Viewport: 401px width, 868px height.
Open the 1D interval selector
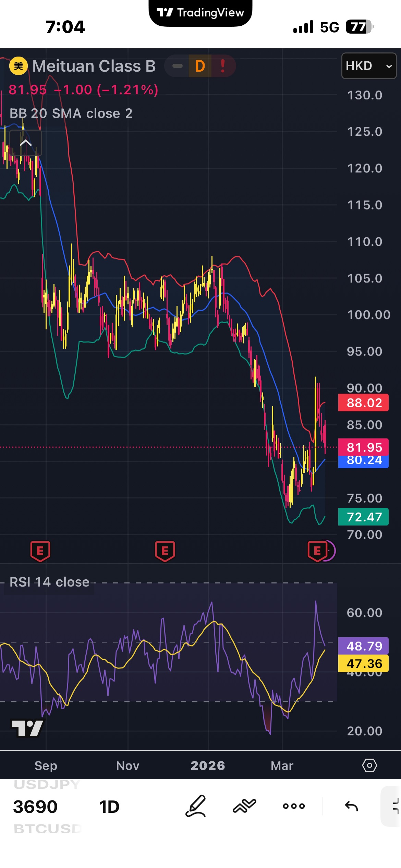pyautogui.click(x=109, y=807)
